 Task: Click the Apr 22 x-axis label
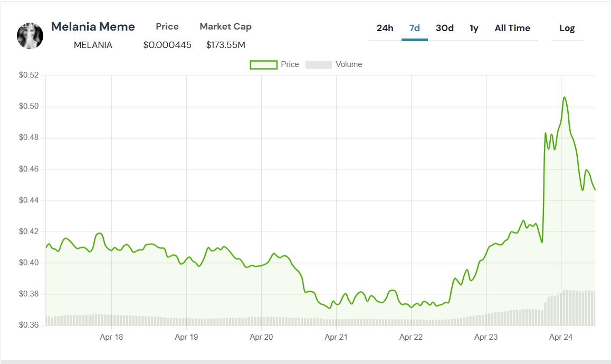tap(411, 337)
